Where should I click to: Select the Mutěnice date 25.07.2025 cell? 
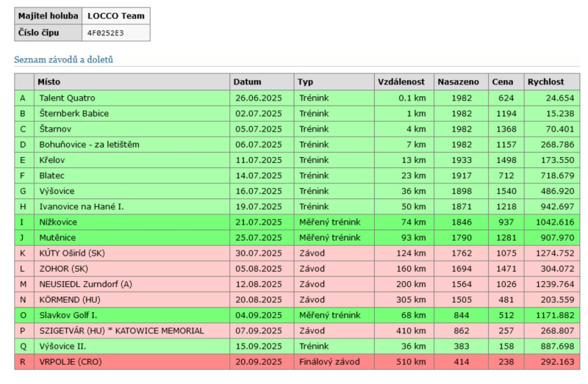point(258,238)
